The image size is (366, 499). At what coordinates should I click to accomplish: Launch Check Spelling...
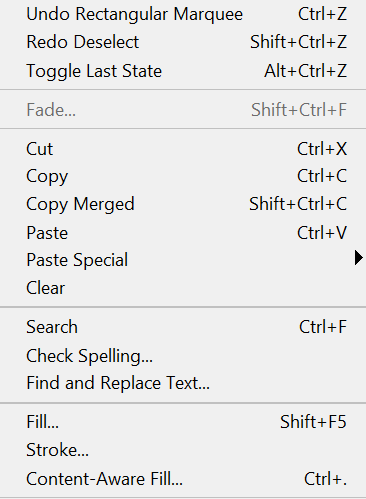click(x=183, y=356)
